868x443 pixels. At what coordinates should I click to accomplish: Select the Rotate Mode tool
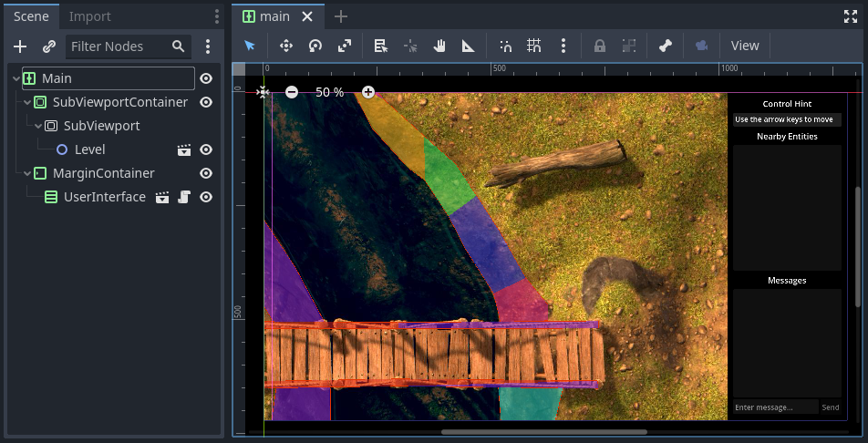[x=315, y=46]
